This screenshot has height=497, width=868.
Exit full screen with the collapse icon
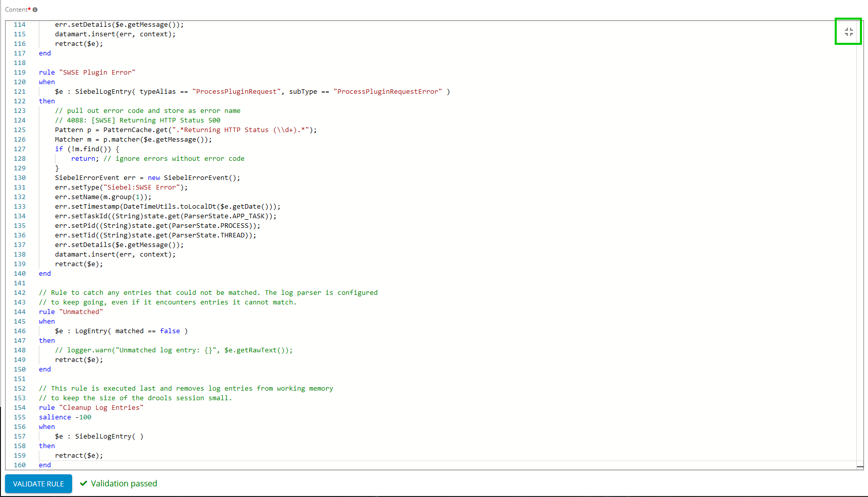pyautogui.click(x=848, y=32)
